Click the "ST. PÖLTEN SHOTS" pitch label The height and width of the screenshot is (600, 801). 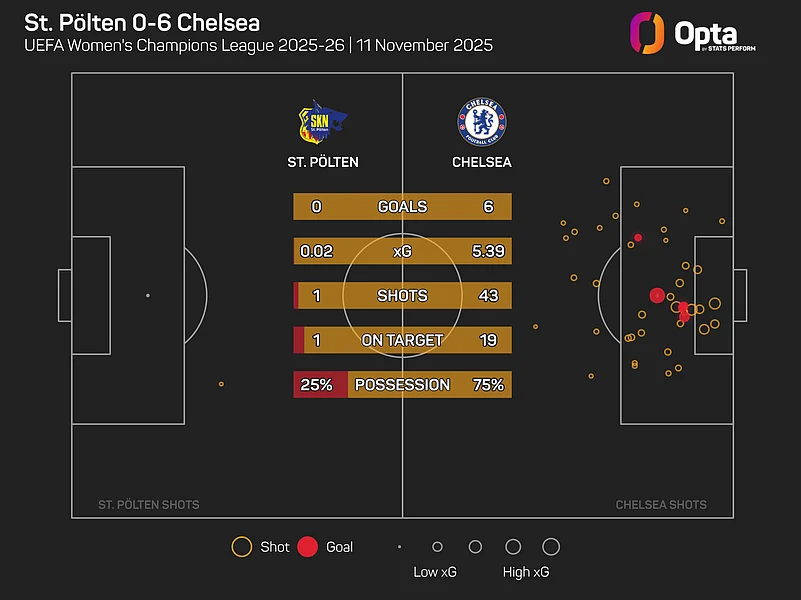click(x=149, y=505)
